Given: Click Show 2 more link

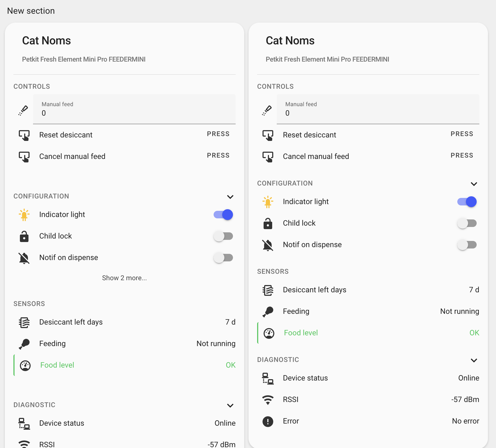Looking at the screenshot, I should coord(124,278).
